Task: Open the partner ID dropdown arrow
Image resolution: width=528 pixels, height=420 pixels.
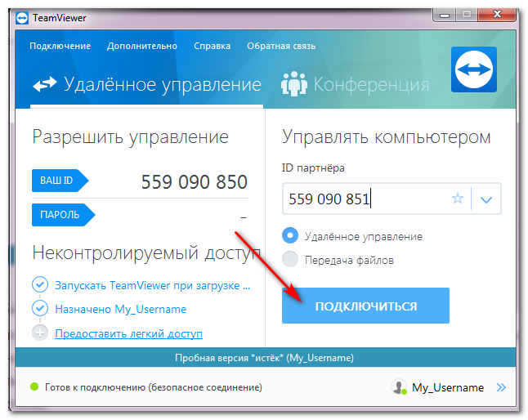Action: pyautogui.click(x=486, y=199)
